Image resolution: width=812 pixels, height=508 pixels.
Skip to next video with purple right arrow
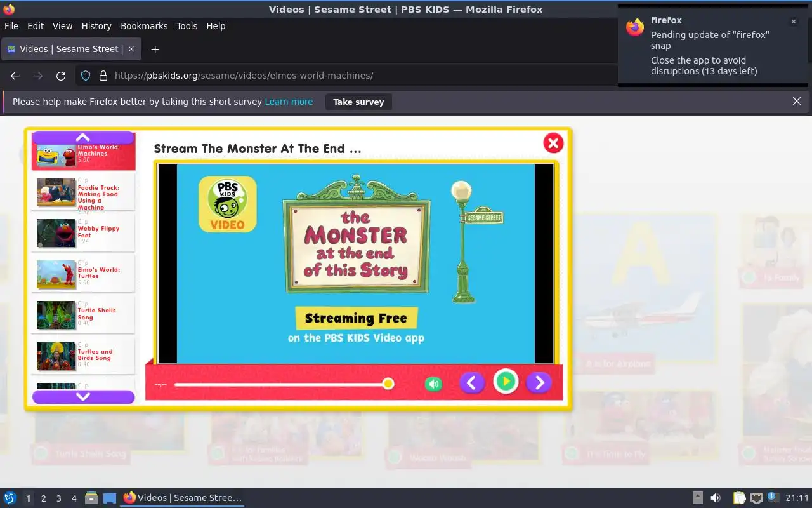tap(539, 382)
